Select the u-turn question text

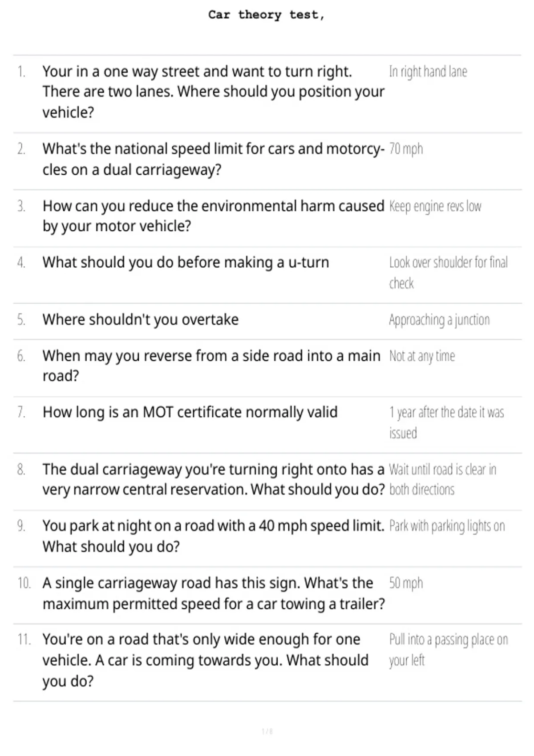tap(186, 263)
